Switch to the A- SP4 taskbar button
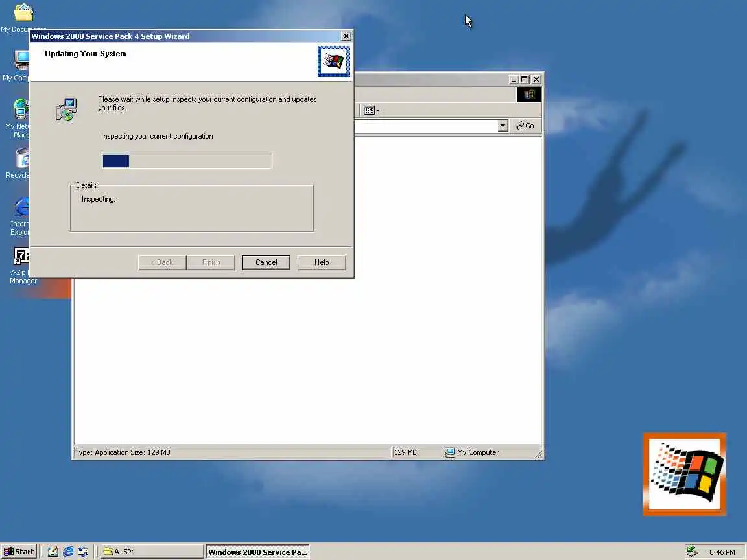Viewport: 747px width, 560px height. [x=152, y=552]
